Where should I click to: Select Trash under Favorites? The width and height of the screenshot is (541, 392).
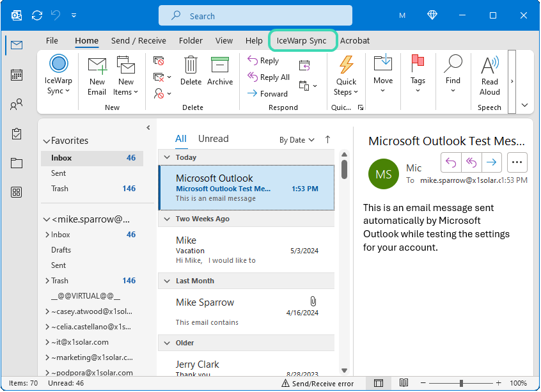(x=92, y=189)
